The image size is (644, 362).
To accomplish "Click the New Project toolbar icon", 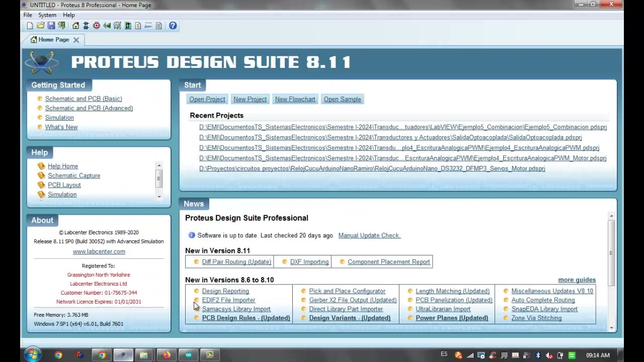I will pos(30,26).
